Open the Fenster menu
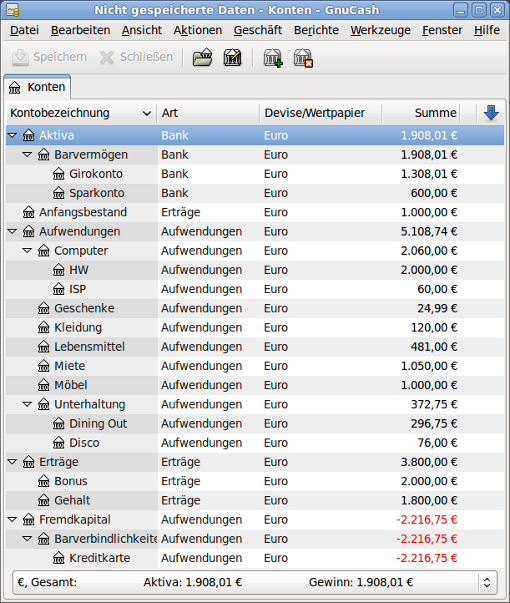 (x=442, y=30)
